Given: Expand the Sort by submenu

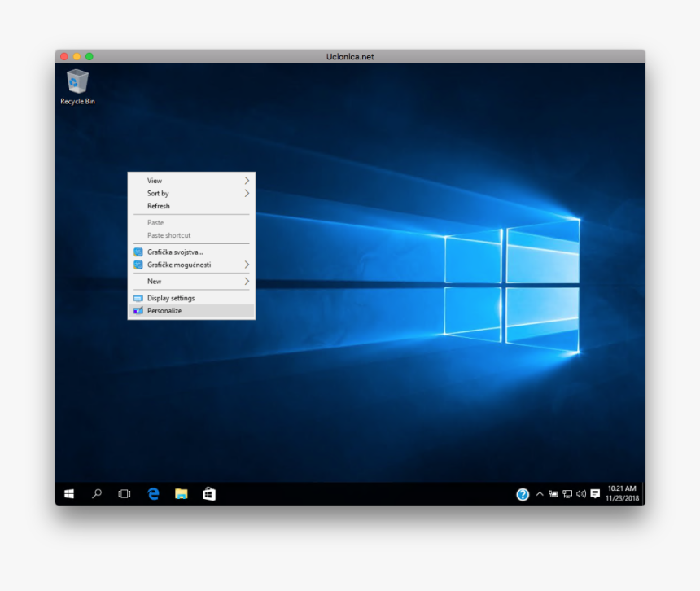Looking at the screenshot, I should point(191,193).
